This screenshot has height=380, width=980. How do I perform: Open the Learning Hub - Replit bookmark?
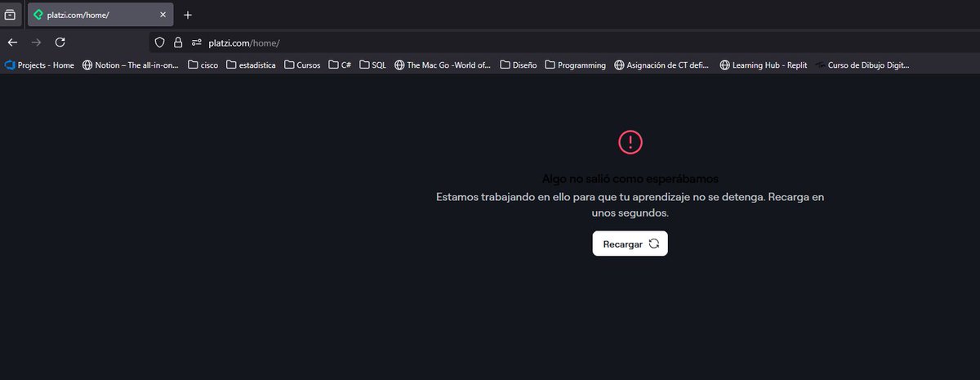click(x=763, y=65)
